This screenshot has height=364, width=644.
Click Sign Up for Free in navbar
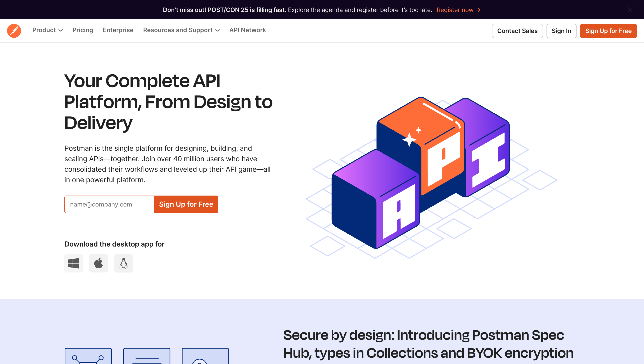coord(609,31)
